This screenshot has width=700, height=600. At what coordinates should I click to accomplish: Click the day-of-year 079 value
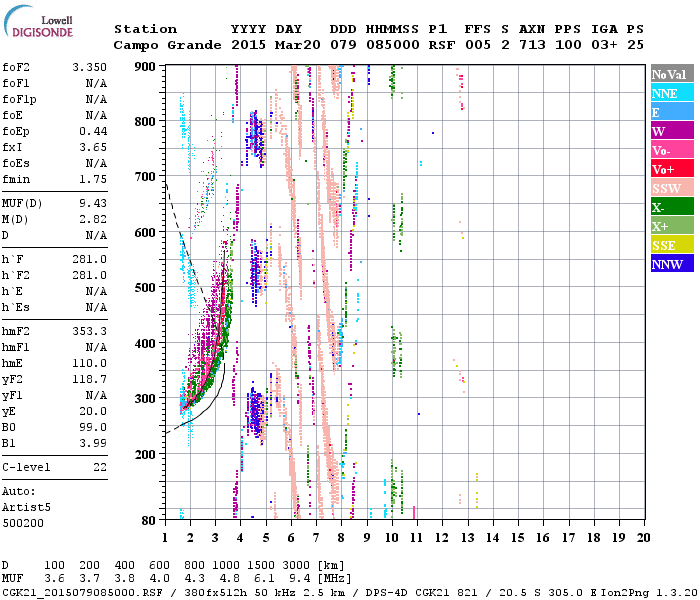pos(343,45)
